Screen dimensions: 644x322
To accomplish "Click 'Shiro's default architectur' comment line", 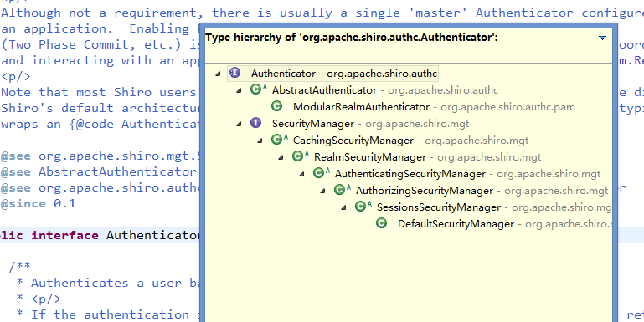I will pos(100,108).
